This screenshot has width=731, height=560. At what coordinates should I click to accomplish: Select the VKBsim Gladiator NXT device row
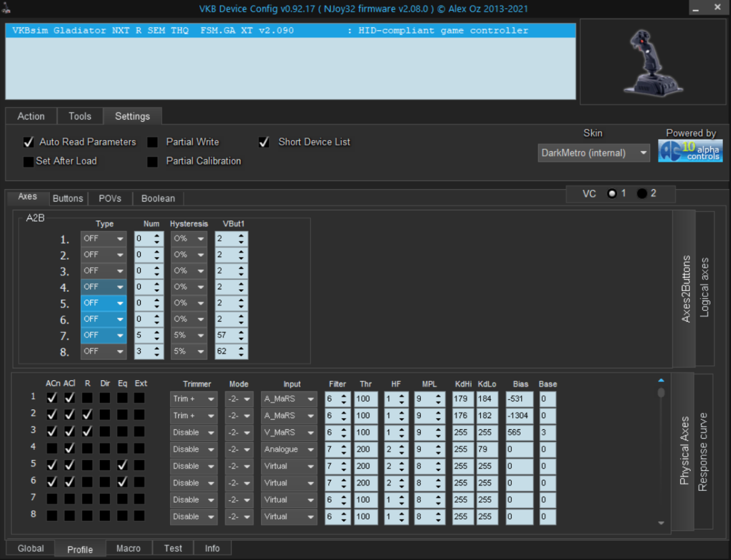(x=290, y=30)
